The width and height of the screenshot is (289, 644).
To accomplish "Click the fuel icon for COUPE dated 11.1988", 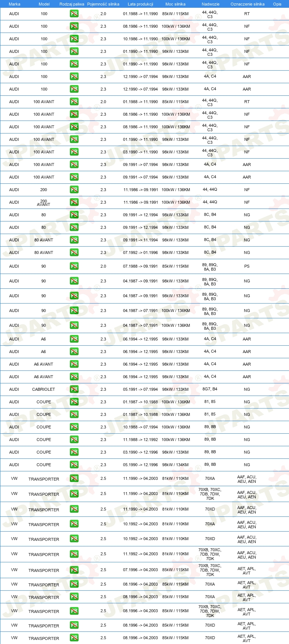I will [x=74, y=440].
